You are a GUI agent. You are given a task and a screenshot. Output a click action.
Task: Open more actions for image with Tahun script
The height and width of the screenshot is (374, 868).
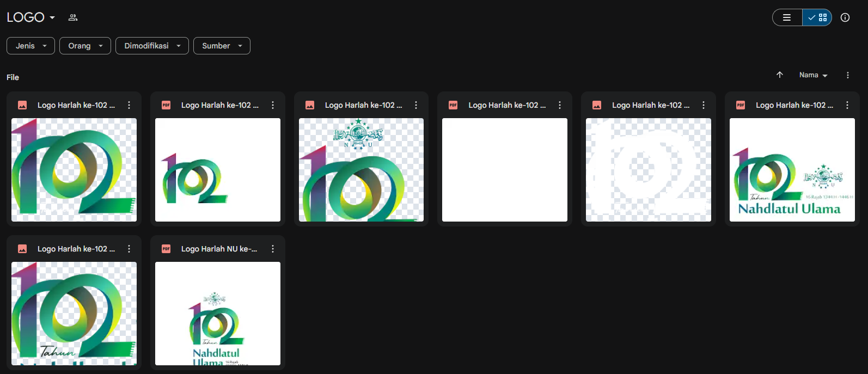pos(129,249)
